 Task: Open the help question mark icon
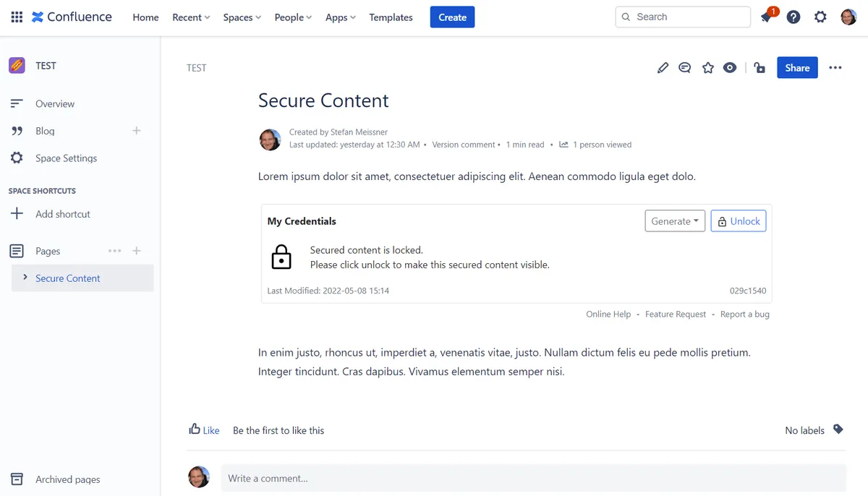pos(793,17)
